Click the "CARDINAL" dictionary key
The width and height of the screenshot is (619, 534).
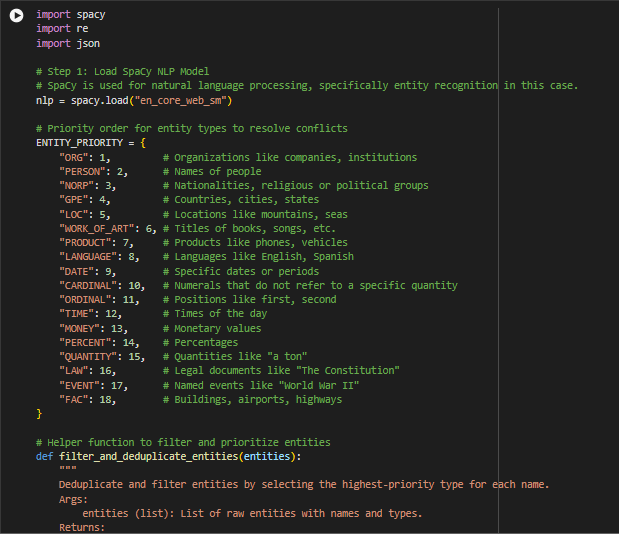tap(88, 286)
